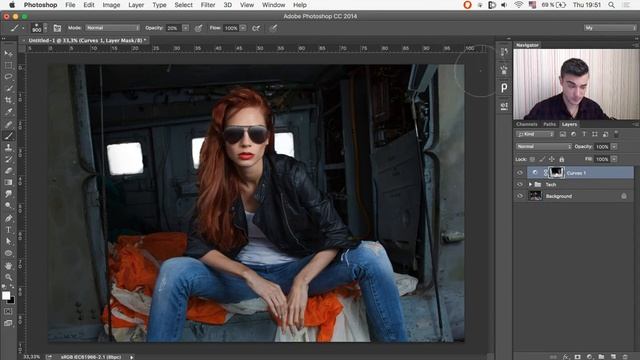The image size is (640, 360).
Task: Open the Layer menu
Action: [136, 5]
